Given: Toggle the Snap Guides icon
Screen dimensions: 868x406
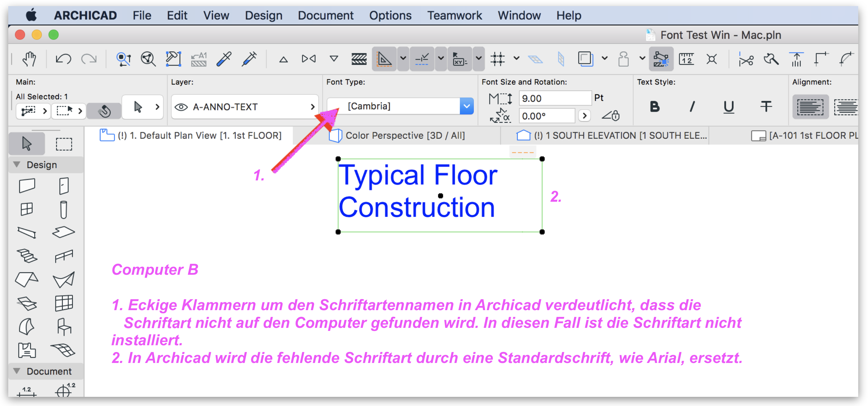Looking at the screenshot, I should pos(422,59).
